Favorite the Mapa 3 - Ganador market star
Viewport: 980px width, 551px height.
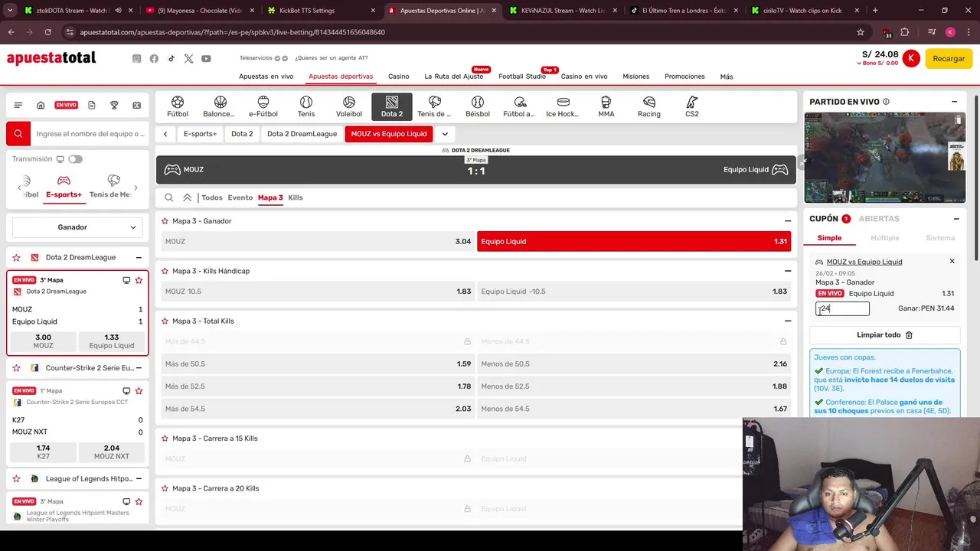click(x=165, y=221)
